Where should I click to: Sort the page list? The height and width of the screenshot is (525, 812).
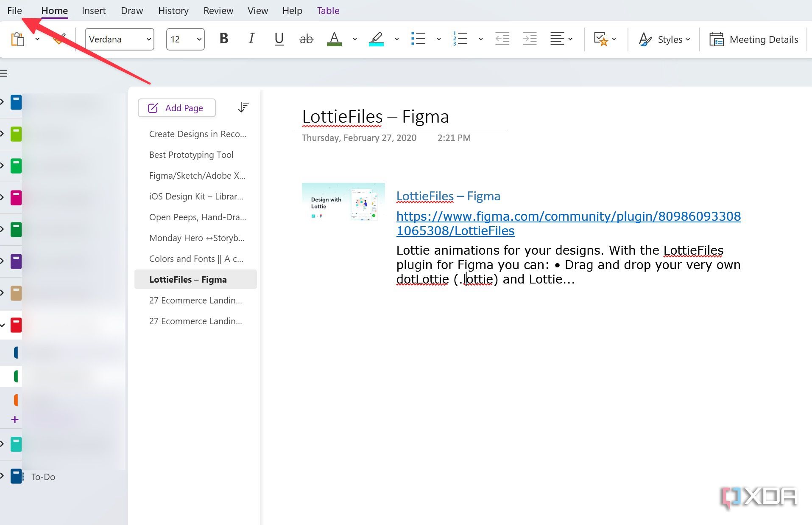[x=243, y=107]
